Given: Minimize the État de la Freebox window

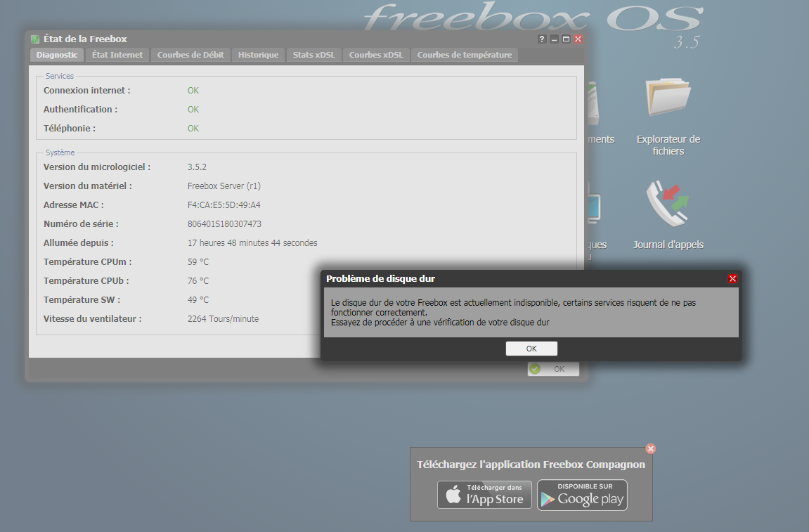Looking at the screenshot, I should pos(554,39).
